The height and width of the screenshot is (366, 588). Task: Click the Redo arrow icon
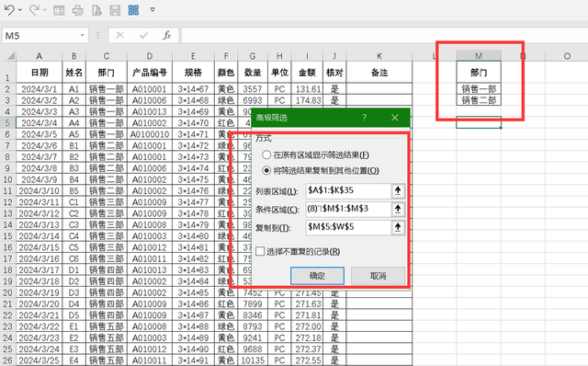[x=34, y=10]
